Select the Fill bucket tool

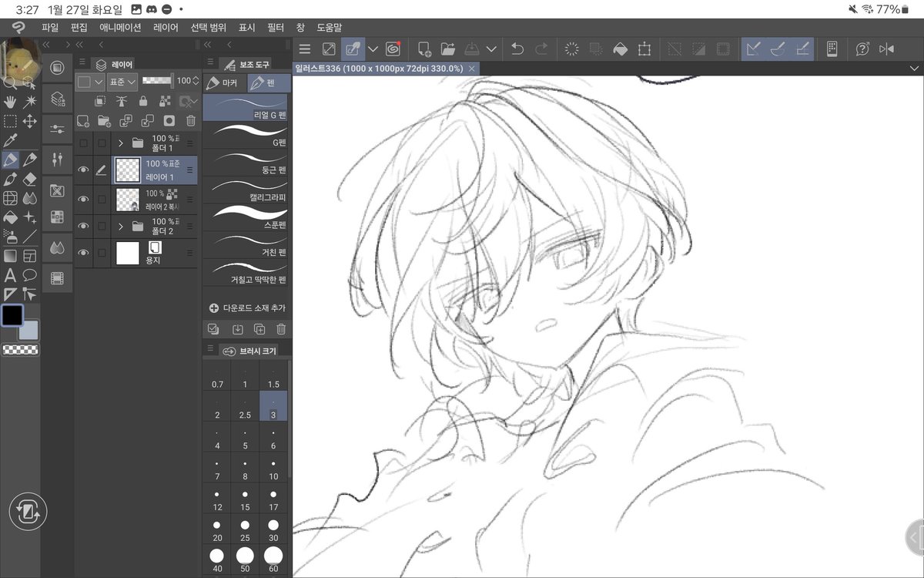coord(10,217)
